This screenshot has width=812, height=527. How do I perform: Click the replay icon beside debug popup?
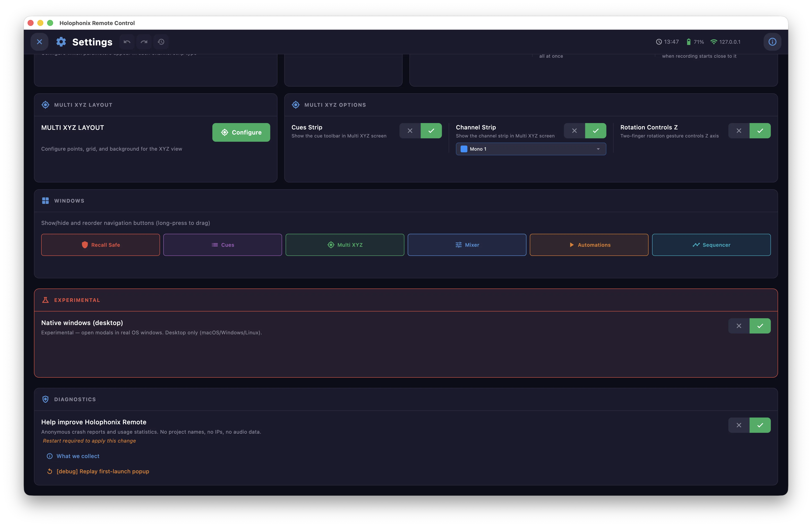[49, 471]
